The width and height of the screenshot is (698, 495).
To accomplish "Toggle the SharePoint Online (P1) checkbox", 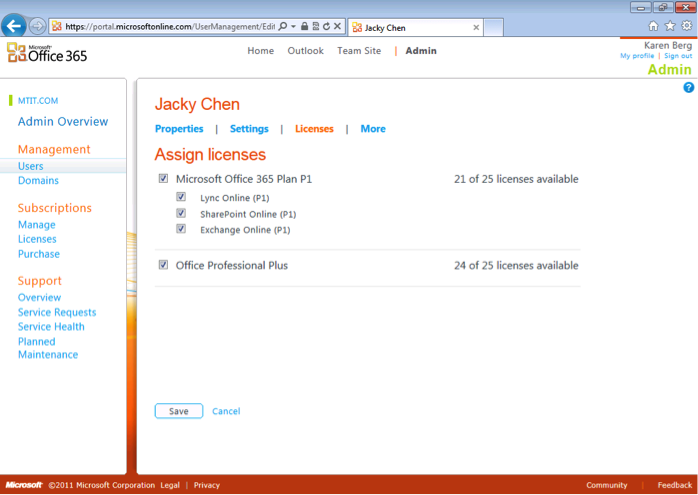I will pyautogui.click(x=181, y=213).
